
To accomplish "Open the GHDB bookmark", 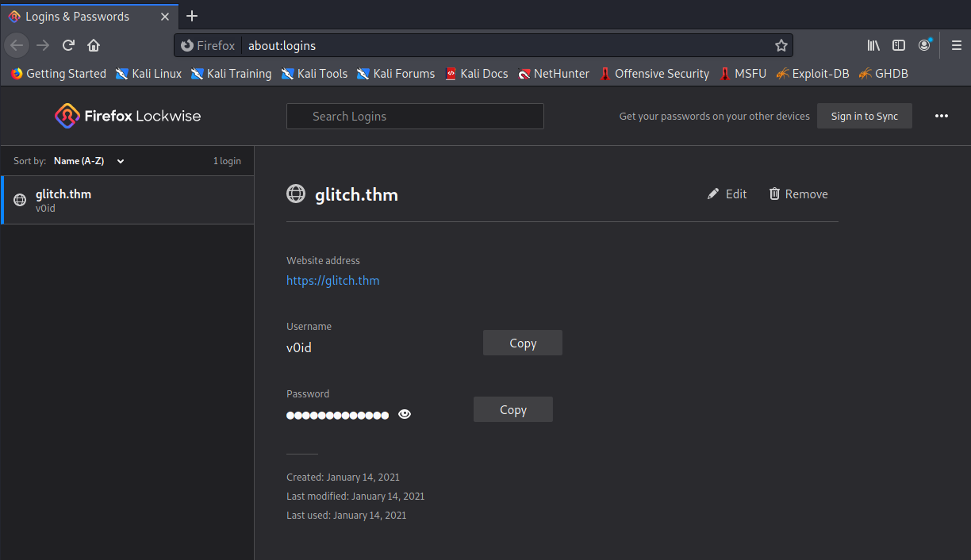I will (883, 74).
